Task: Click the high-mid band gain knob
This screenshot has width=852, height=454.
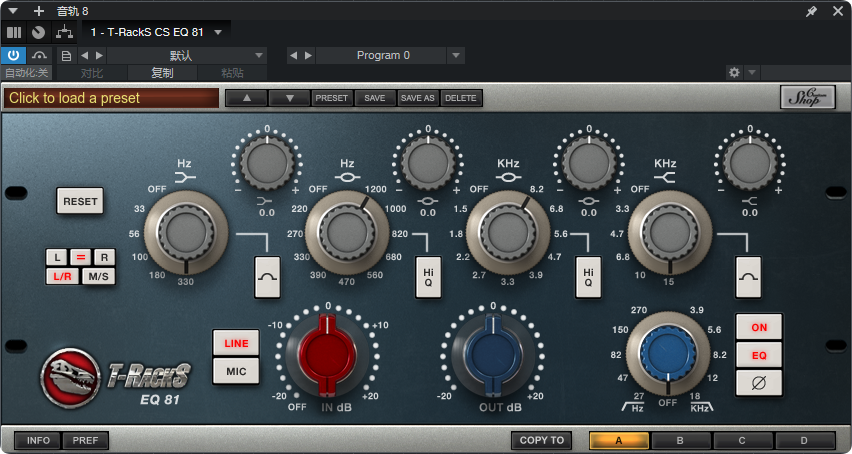Action: (589, 163)
